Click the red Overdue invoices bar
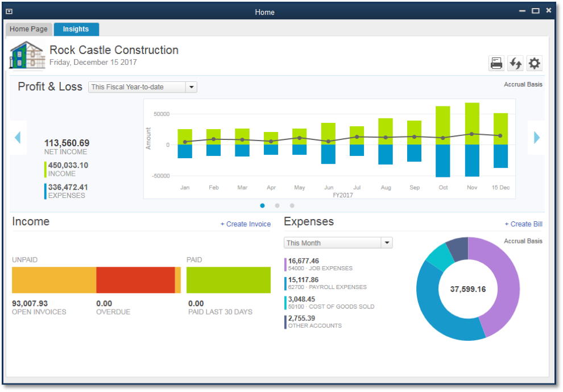The width and height of the screenshot is (563, 392). 135,280
